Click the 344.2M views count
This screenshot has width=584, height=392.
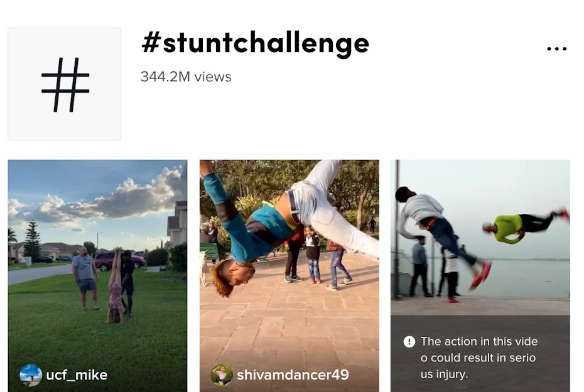tap(186, 77)
